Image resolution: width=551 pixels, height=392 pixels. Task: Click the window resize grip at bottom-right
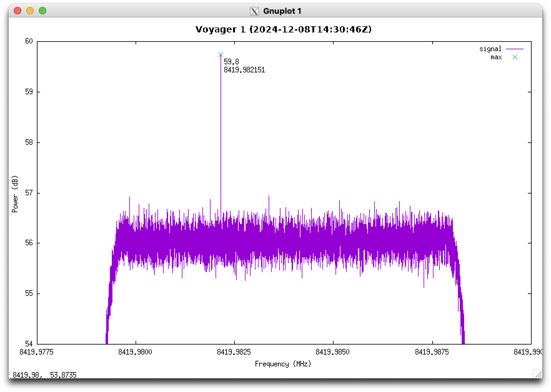click(x=538, y=374)
